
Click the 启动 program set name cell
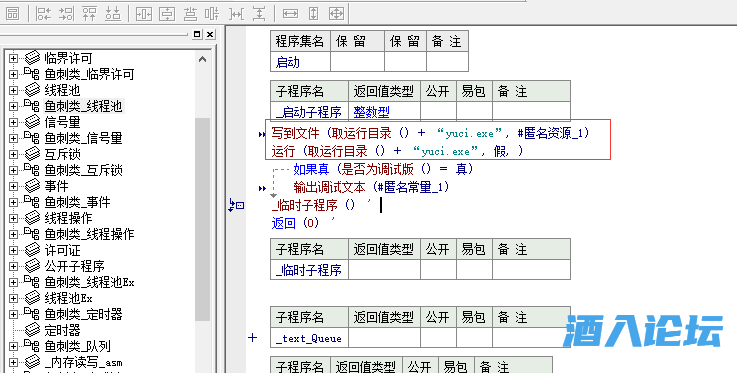click(x=300, y=62)
